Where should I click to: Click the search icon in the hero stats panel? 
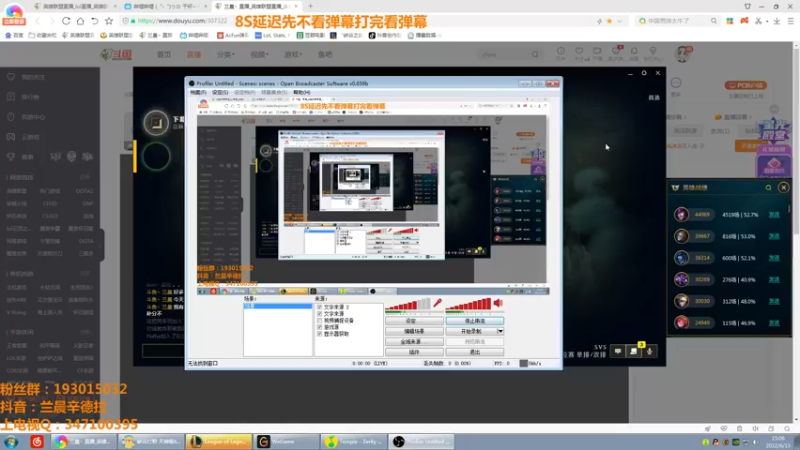(x=768, y=188)
